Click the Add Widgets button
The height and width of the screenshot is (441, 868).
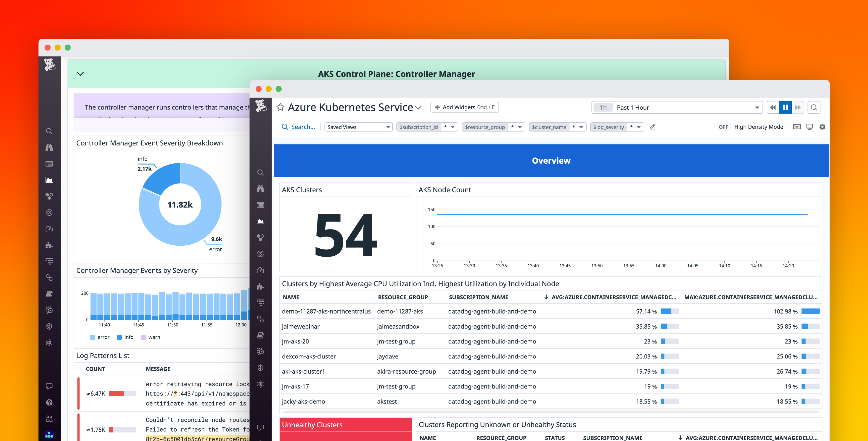464,107
